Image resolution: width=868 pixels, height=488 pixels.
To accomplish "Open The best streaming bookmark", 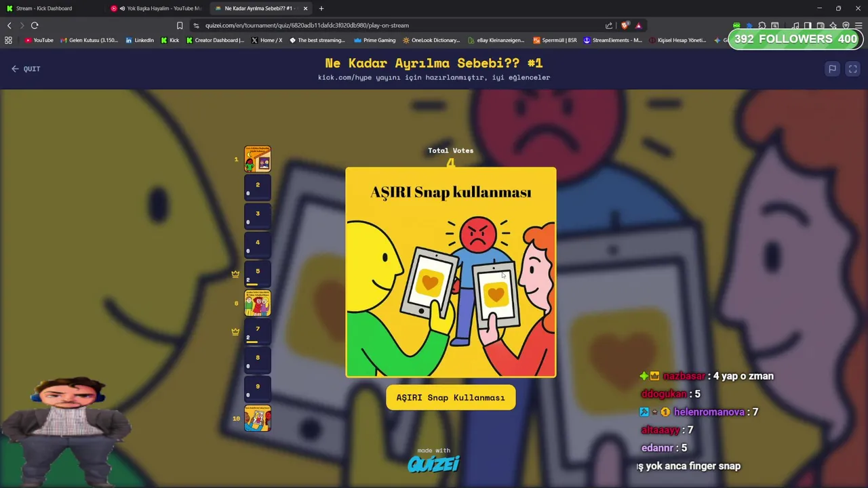I will (x=317, y=40).
